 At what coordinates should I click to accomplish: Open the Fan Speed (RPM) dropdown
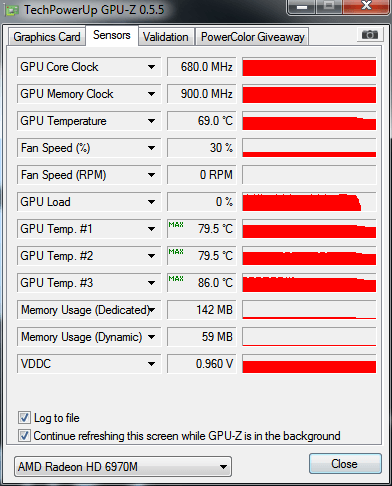click(151, 175)
